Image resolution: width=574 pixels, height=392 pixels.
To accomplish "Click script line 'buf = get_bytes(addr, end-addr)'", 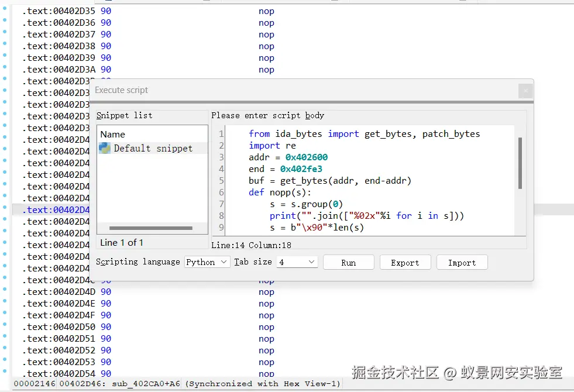I will tap(330, 181).
